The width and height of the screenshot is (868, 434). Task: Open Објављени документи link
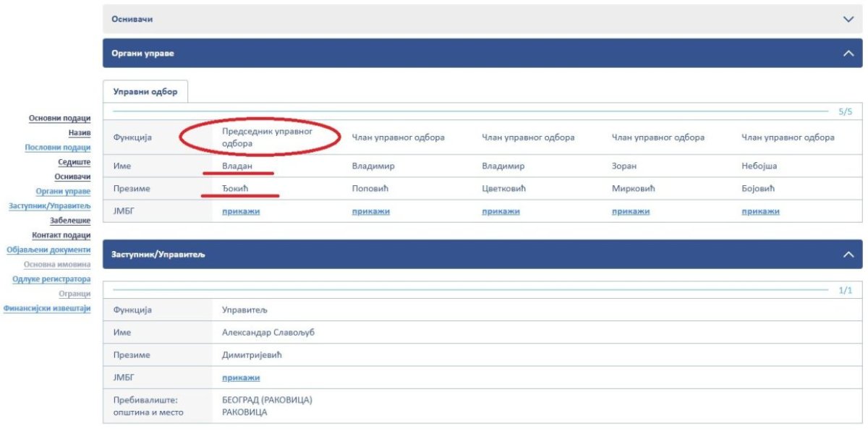[x=48, y=250]
